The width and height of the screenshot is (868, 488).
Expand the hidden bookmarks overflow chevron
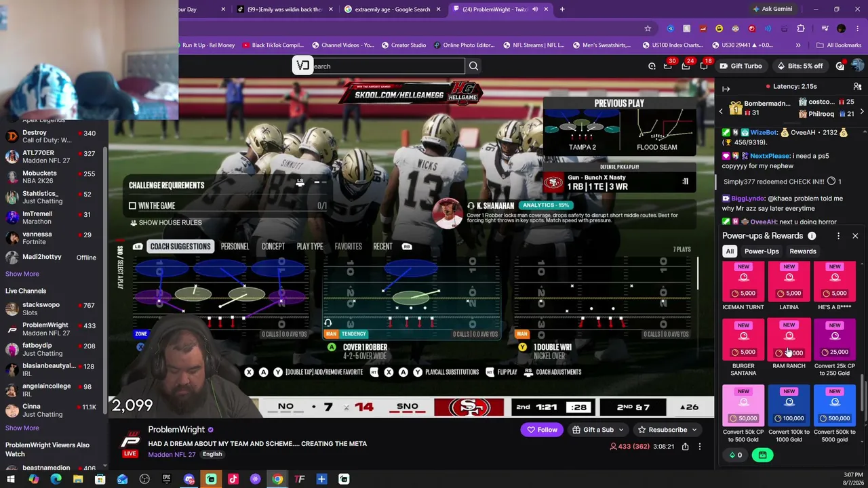click(798, 45)
